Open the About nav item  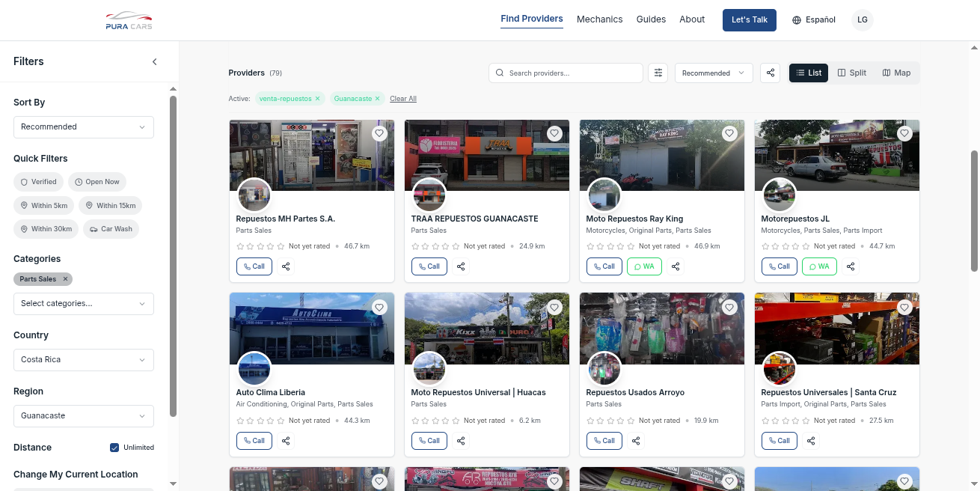692,19
